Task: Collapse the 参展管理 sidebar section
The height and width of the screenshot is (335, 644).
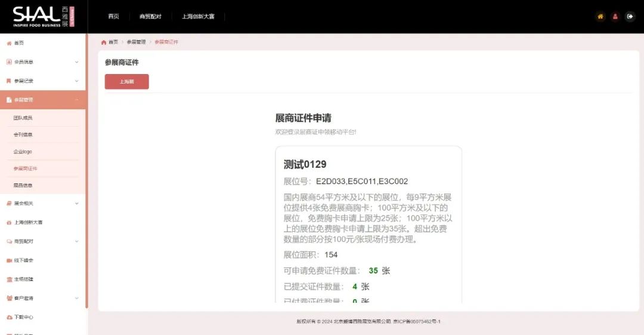Action: [x=76, y=100]
